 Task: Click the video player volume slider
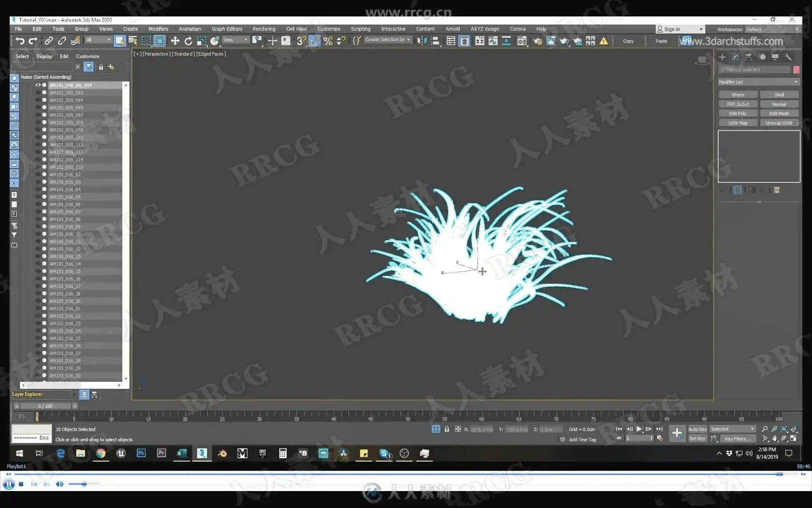click(x=84, y=484)
